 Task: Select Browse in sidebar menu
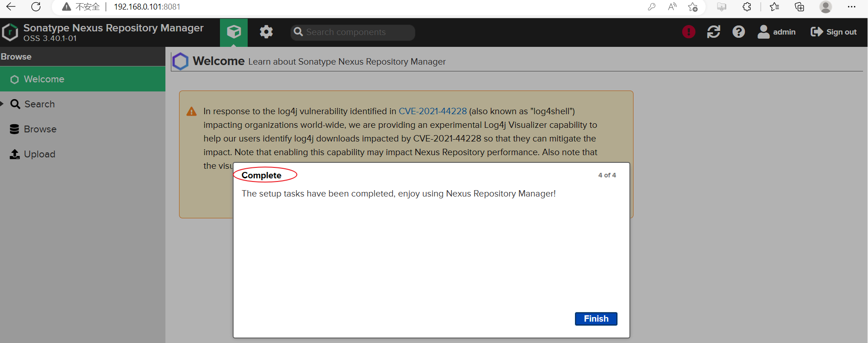[x=83, y=129]
